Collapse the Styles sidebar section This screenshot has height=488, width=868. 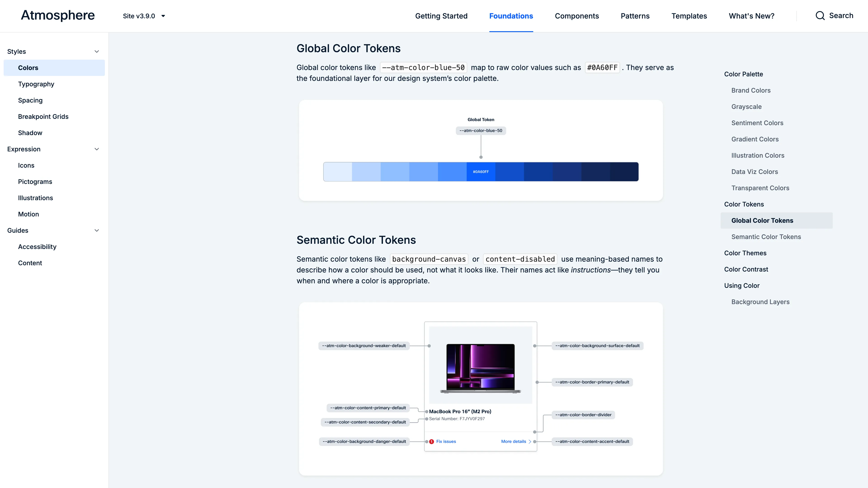pos(97,52)
